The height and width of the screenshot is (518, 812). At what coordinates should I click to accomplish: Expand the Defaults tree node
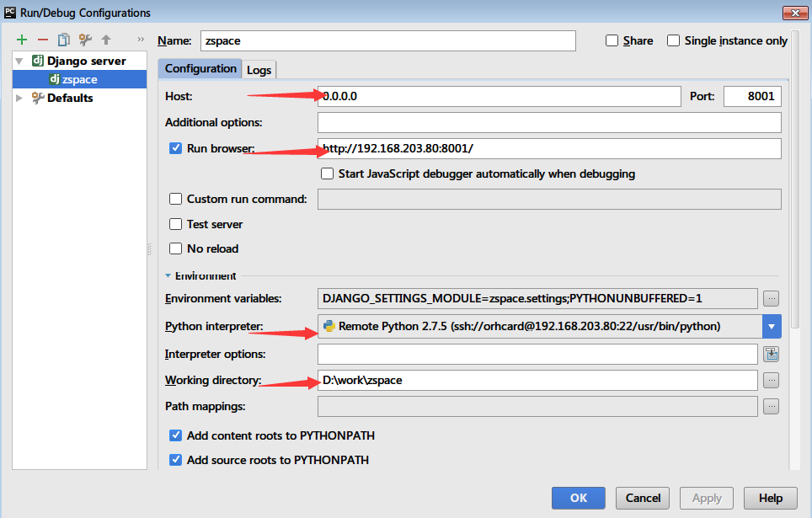(x=19, y=98)
